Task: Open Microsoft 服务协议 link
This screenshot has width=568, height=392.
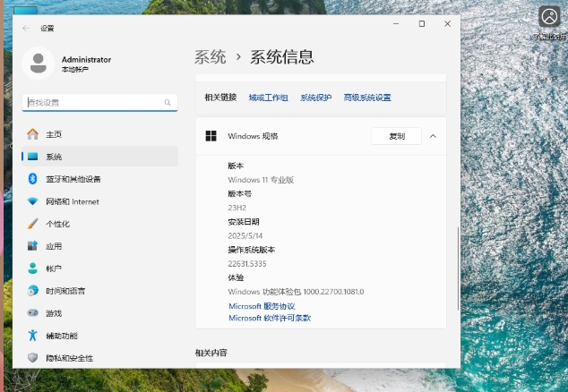Action: coord(262,306)
